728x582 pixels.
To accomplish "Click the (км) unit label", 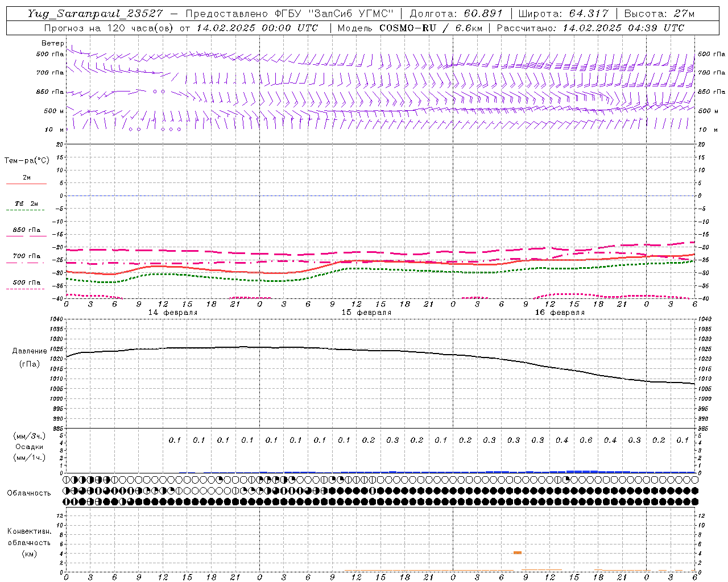I will tap(30, 554).
